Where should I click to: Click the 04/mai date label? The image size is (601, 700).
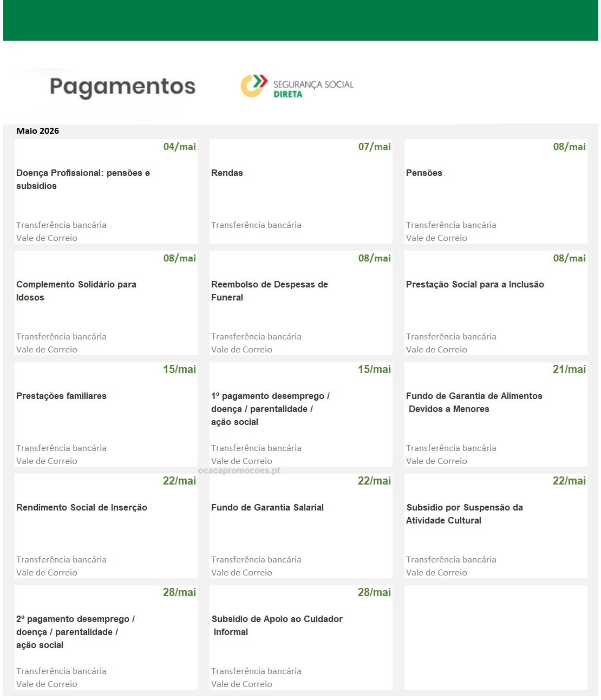(x=180, y=147)
